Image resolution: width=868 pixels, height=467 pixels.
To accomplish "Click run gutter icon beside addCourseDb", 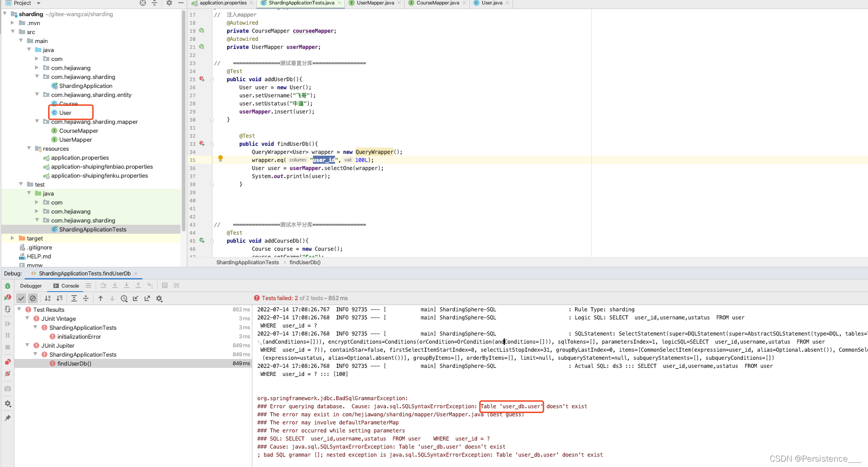I will coord(202,240).
